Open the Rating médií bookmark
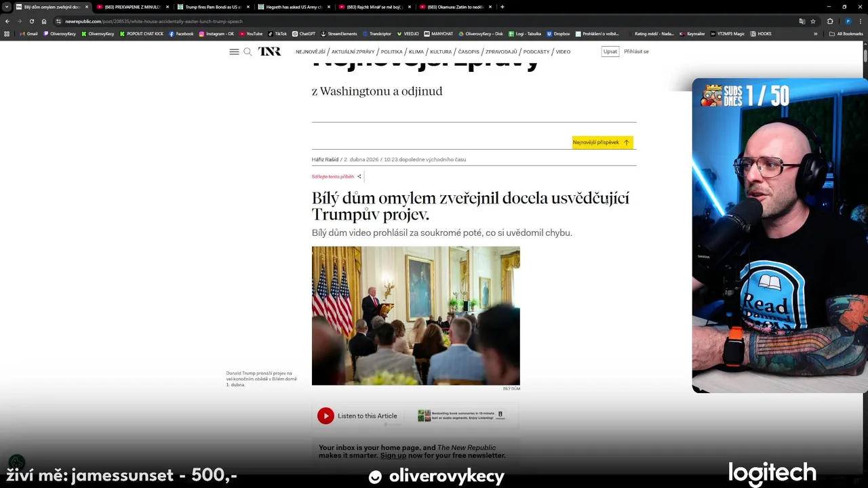The width and height of the screenshot is (868, 488). [x=650, y=33]
